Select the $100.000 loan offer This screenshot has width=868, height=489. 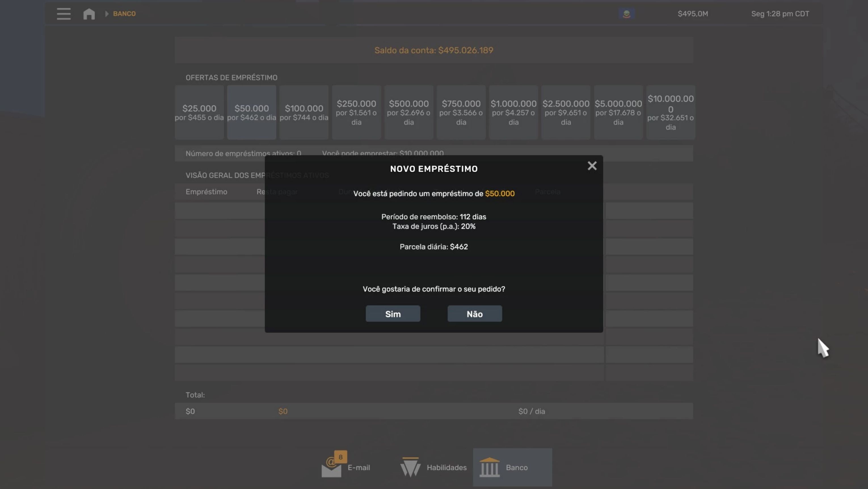304,112
